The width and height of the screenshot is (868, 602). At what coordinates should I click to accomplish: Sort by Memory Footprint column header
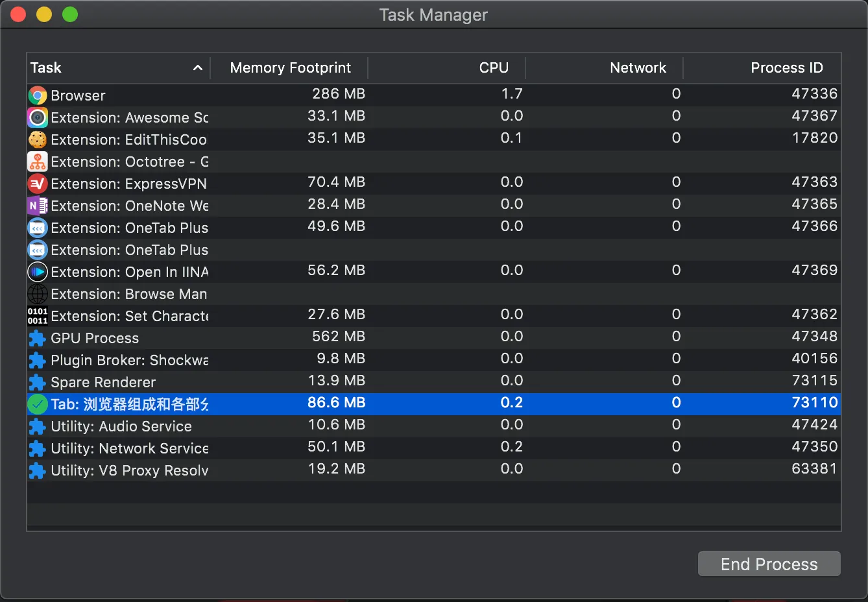point(290,68)
